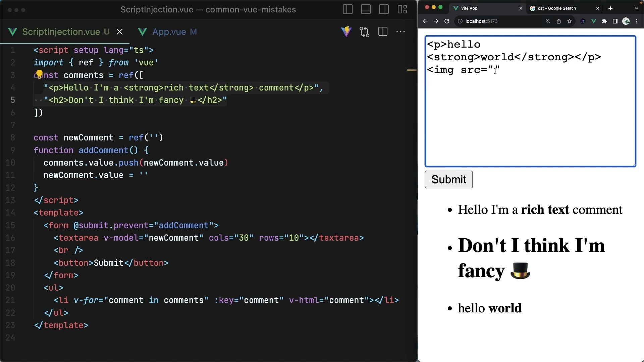Bookmark this page with star icon
The width and height of the screenshot is (644, 362).
(x=570, y=21)
